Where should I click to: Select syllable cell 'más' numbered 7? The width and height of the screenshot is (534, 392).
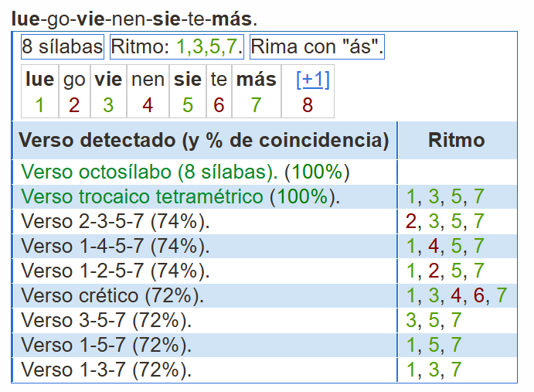pos(257,91)
